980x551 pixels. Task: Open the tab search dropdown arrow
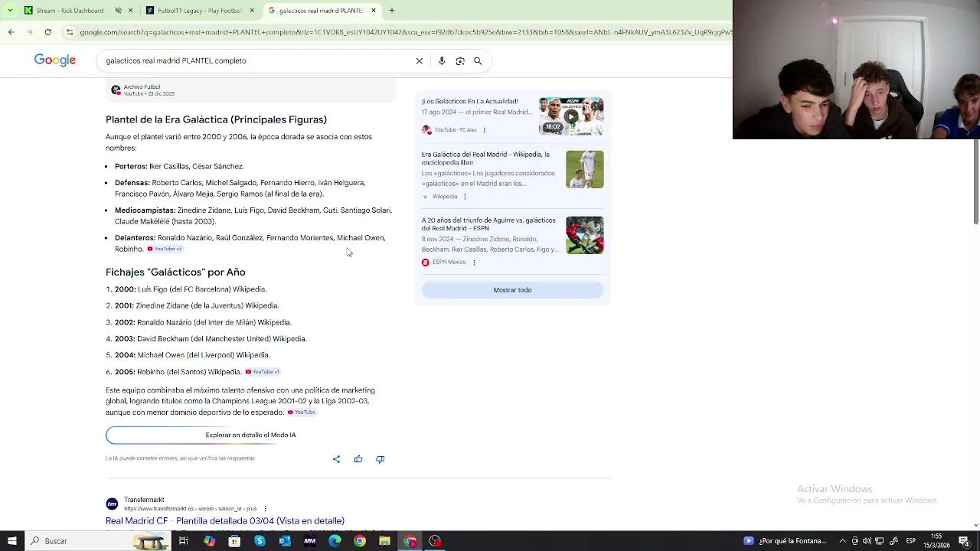(x=9, y=11)
